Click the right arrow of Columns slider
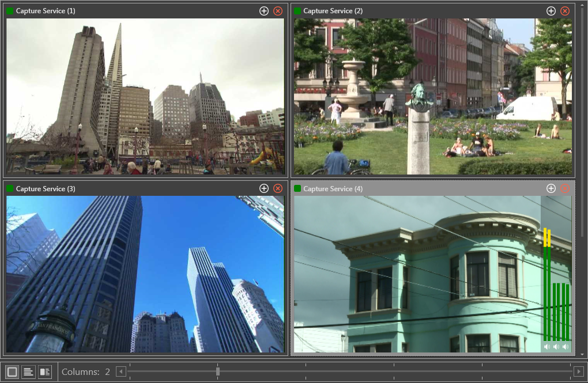The image size is (588, 383). (578, 371)
